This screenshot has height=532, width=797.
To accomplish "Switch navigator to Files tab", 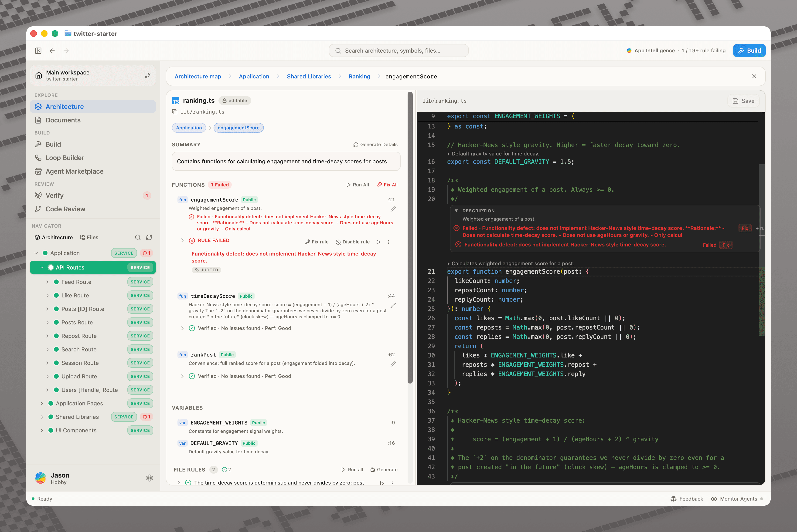I will (89, 238).
